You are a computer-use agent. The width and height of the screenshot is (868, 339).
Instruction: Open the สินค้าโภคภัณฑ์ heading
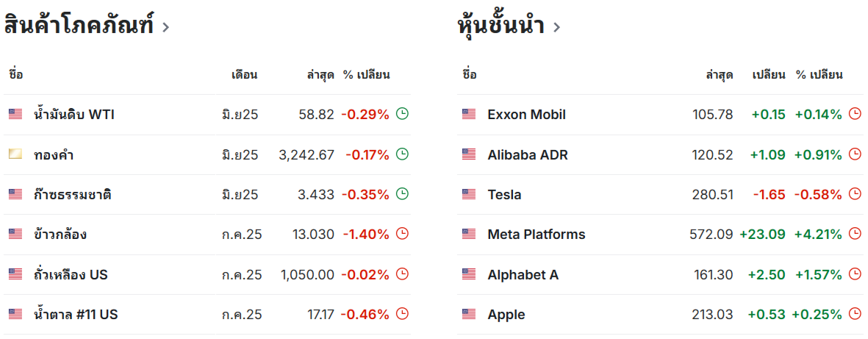[79, 26]
